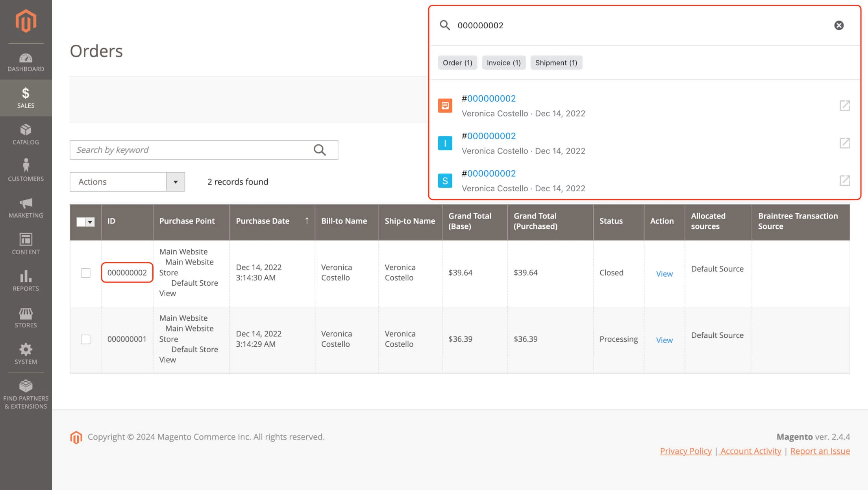Toggle checkbox for order 000000001

(85, 339)
